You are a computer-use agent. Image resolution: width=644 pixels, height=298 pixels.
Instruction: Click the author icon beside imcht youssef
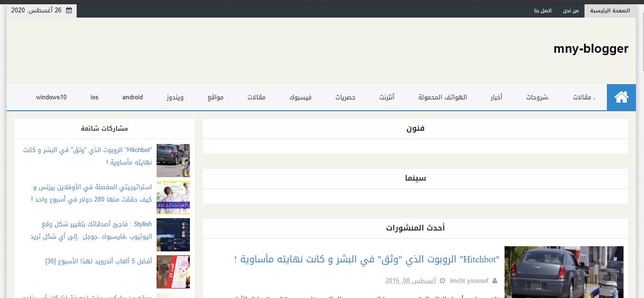[x=495, y=281]
